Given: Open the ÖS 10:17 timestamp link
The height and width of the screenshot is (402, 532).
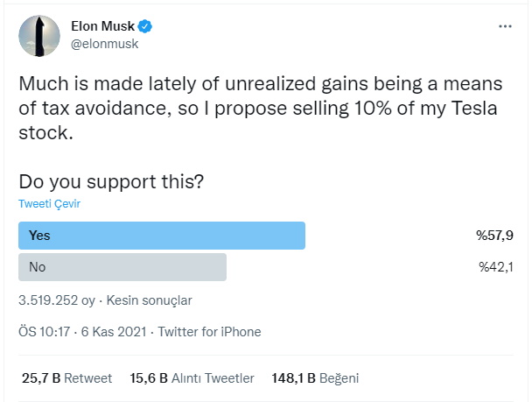Looking at the screenshot, I should click(x=45, y=332).
